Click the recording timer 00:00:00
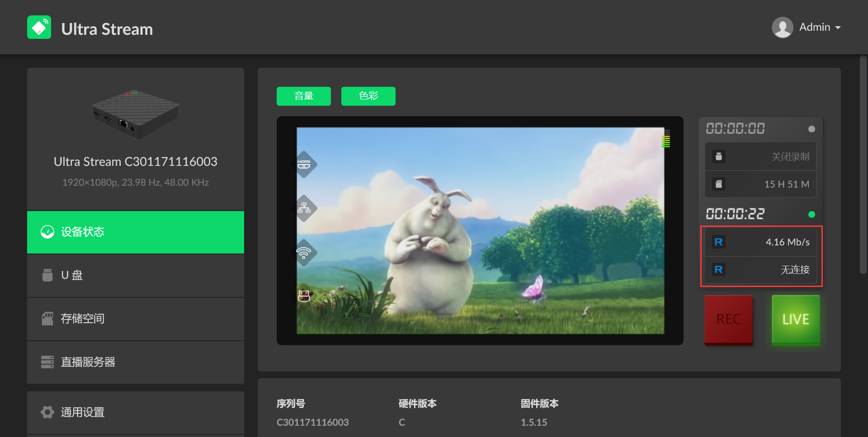The height and width of the screenshot is (437, 868). pos(736,129)
